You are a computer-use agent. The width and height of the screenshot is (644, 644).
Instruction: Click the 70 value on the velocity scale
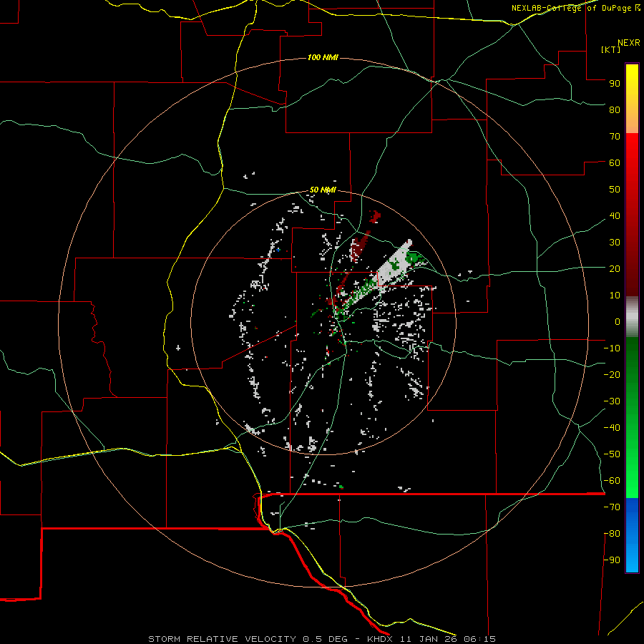tap(615, 137)
